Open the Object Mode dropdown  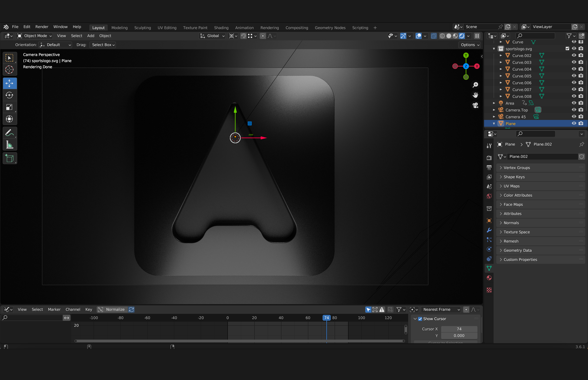pyautogui.click(x=34, y=36)
